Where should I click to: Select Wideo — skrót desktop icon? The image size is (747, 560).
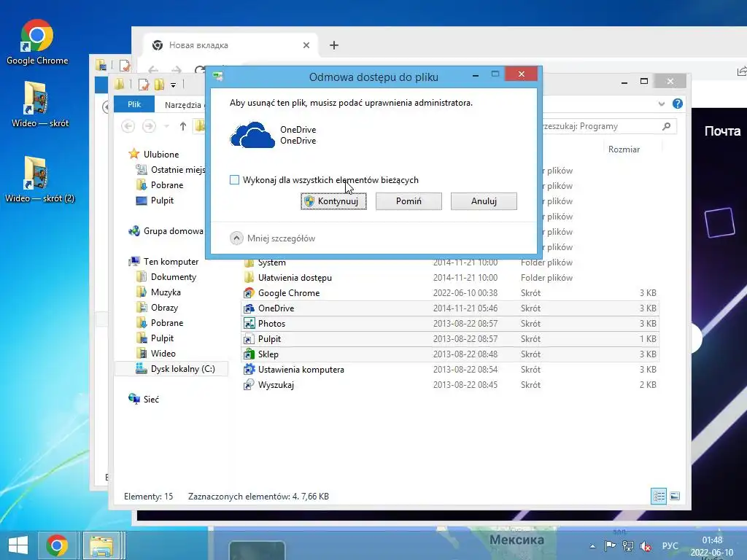tap(40, 105)
